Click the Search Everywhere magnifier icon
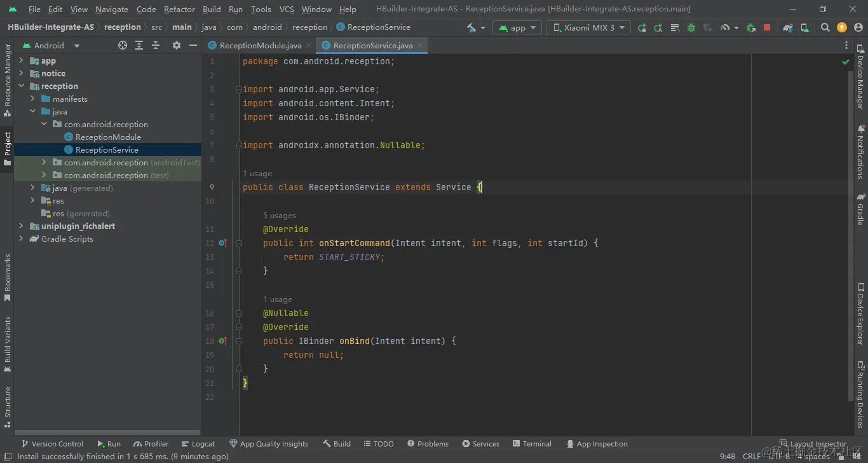 pos(825,27)
